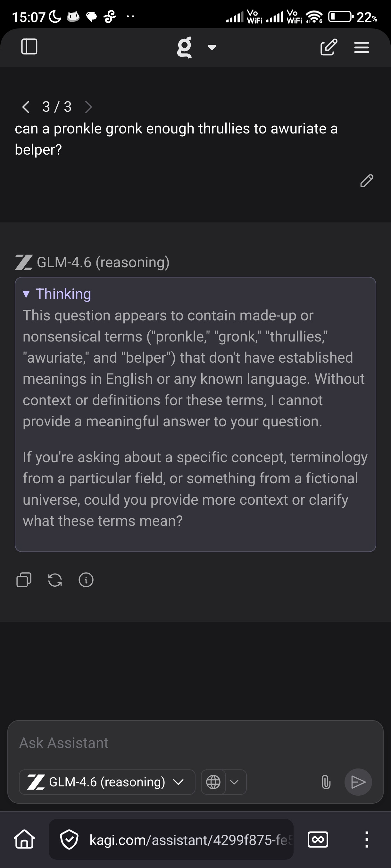Toggle web access globe button
Screen dimensions: 391x868
pos(213,782)
